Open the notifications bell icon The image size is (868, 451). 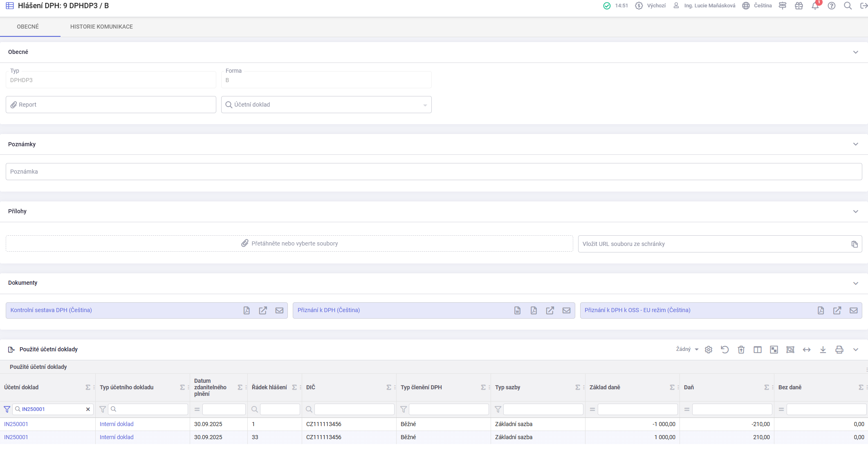815,6
